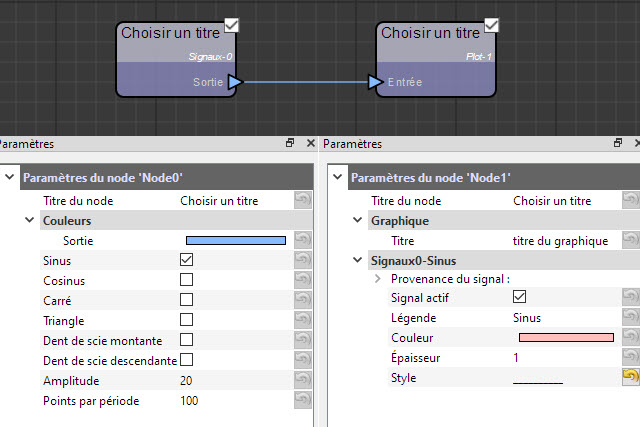Collapse the Couleurs section
The width and height of the screenshot is (640, 427).
click(29, 220)
